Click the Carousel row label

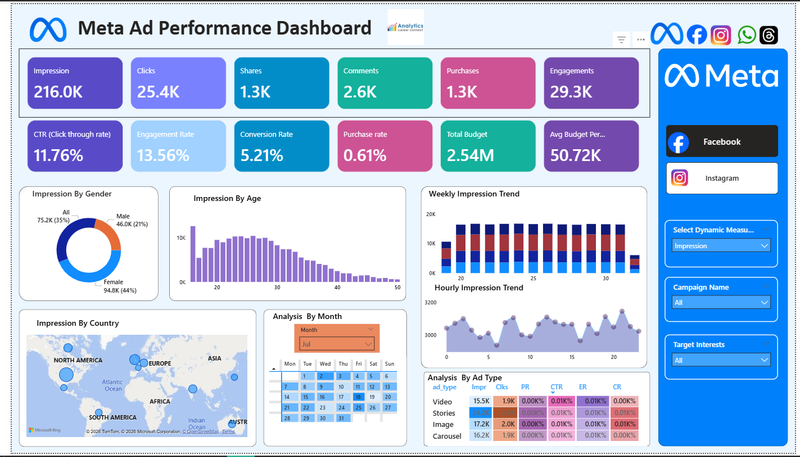click(446, 436)
